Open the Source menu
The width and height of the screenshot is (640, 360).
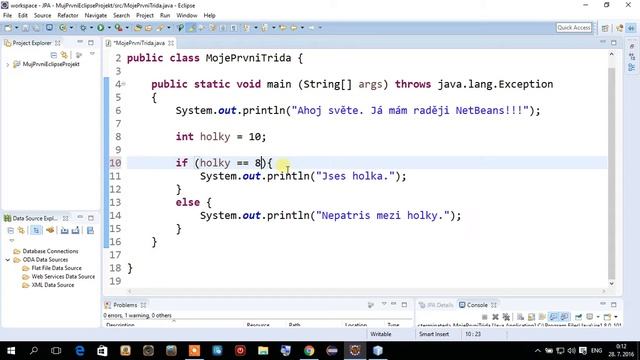(x=42, y=16)
